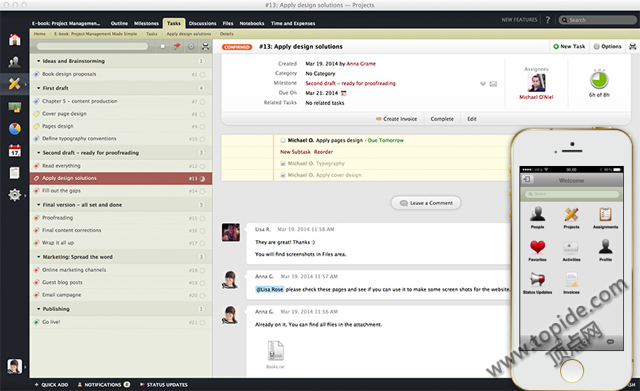This screenshot has width=640, height=391.
Task: Switch to the Time and Expenses tab
Action: point(293,23)
